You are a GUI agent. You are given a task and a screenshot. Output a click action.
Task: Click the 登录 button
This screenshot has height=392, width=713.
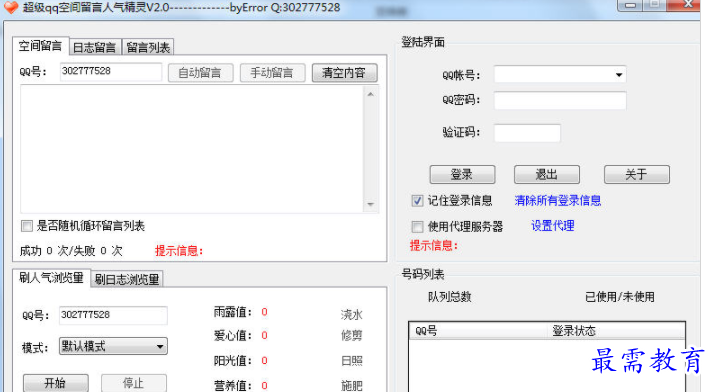462,175
